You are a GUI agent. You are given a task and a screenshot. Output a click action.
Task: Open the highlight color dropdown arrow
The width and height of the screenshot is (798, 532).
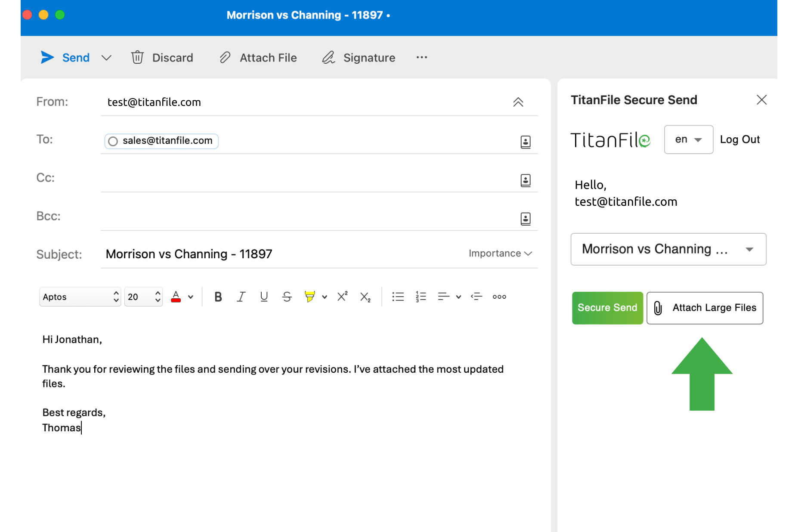325,297
